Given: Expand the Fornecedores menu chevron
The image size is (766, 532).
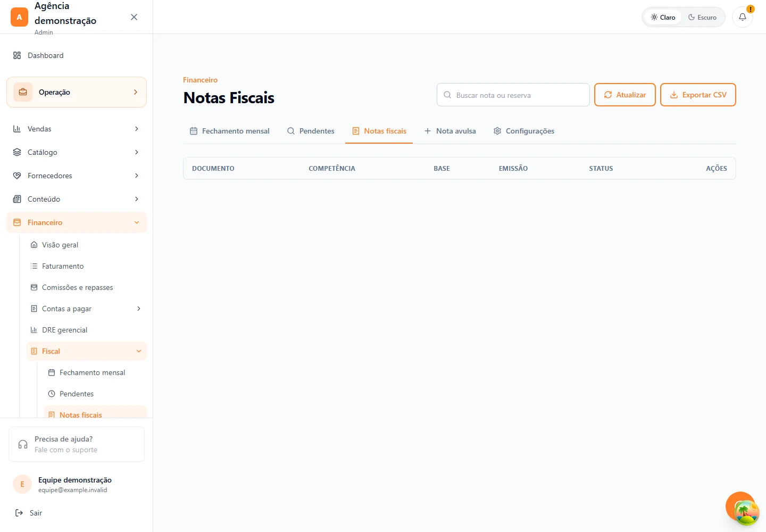Looking at the screenshot, I should 137,176.
